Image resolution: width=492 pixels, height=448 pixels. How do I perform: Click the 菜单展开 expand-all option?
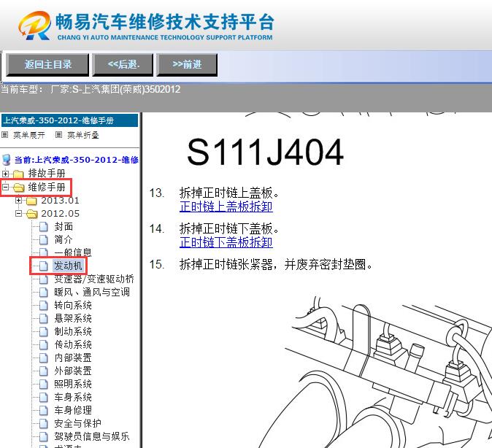29,135
